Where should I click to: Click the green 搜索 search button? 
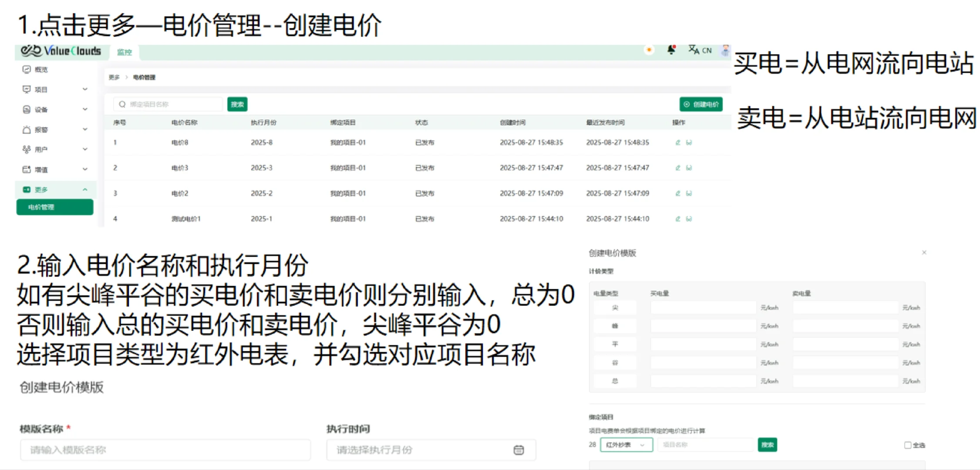(237, 104)
